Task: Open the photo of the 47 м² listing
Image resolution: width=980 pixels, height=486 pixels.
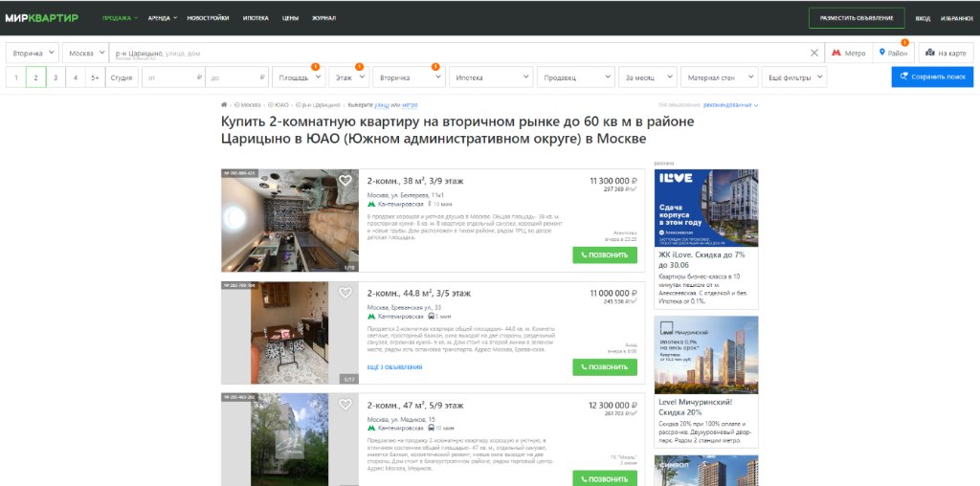Action: [290, 440]
